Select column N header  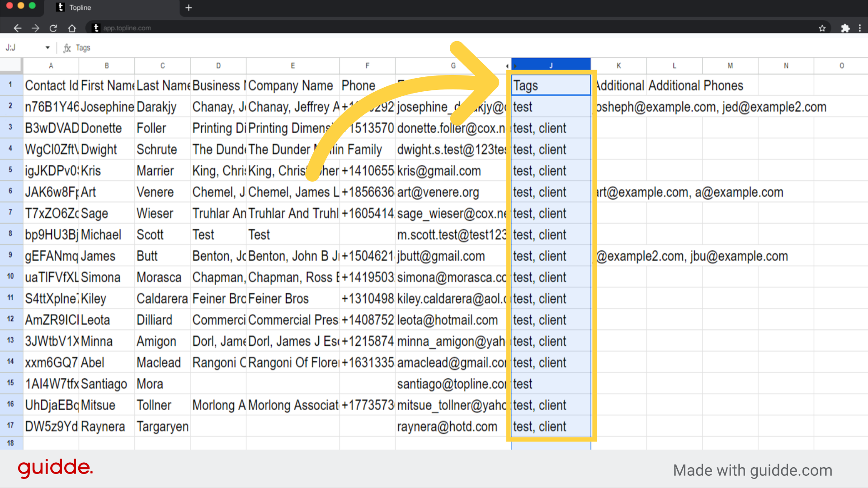[786, 66]
